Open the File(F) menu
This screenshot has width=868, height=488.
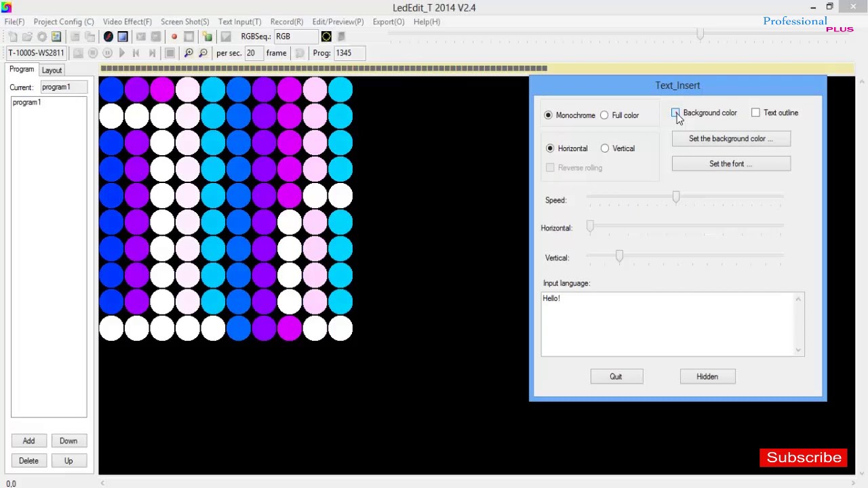pyautogui.click(x=14, y=22)
